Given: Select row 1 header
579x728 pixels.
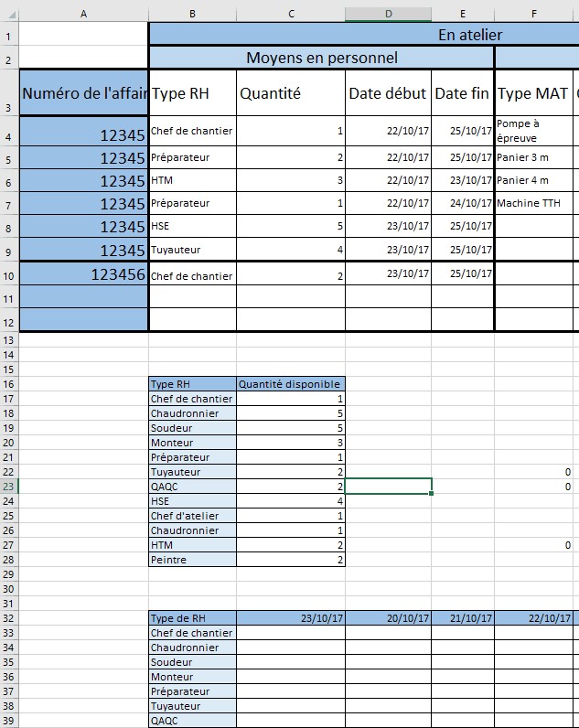Looking at the screenshot, I should tap(9, 34).
